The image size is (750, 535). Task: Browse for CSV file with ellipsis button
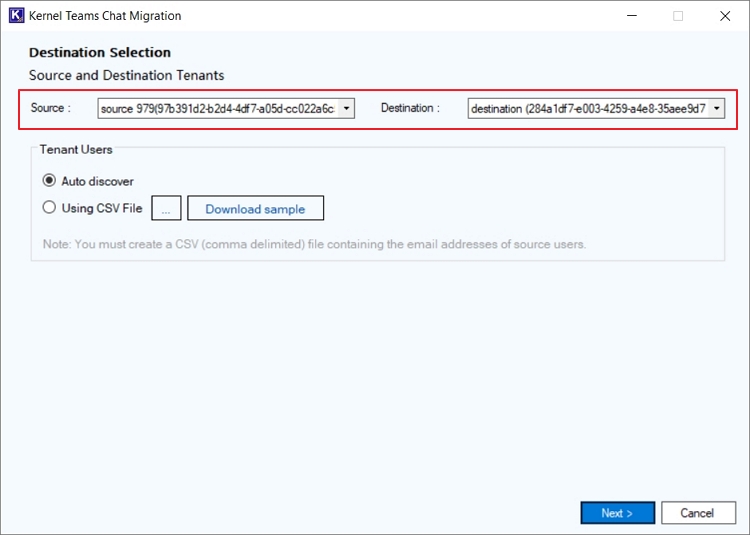tap(166, 208)
